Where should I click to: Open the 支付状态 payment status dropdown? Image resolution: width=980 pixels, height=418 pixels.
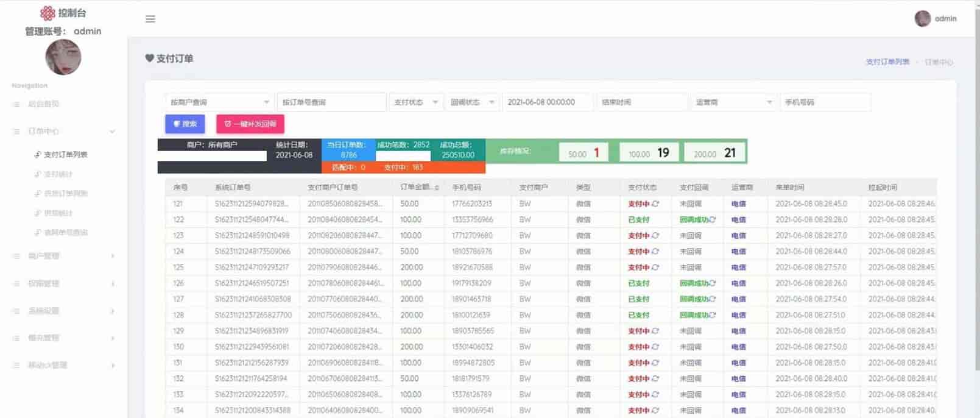click(x=415, y=102)
